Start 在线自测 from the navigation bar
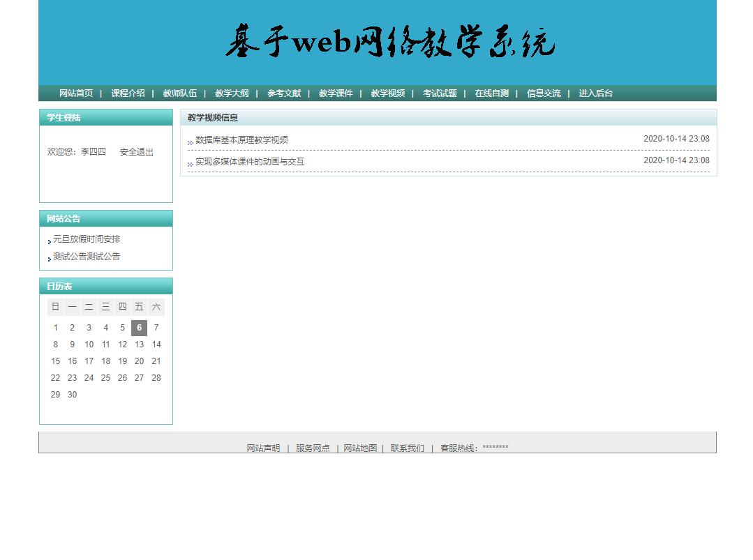 click(491, 93)
